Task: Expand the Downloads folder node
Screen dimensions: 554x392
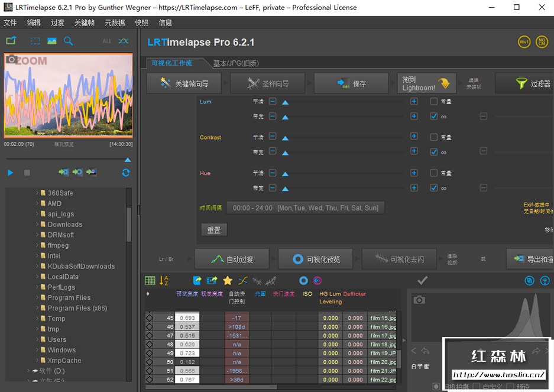Action: tap(37, 224)
